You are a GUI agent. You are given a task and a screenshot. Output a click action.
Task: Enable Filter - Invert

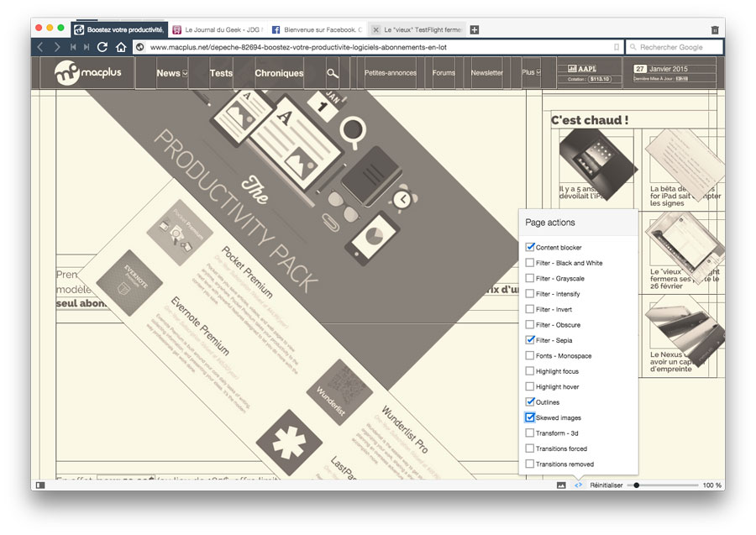pyautogui.click(x=530, y=309)
